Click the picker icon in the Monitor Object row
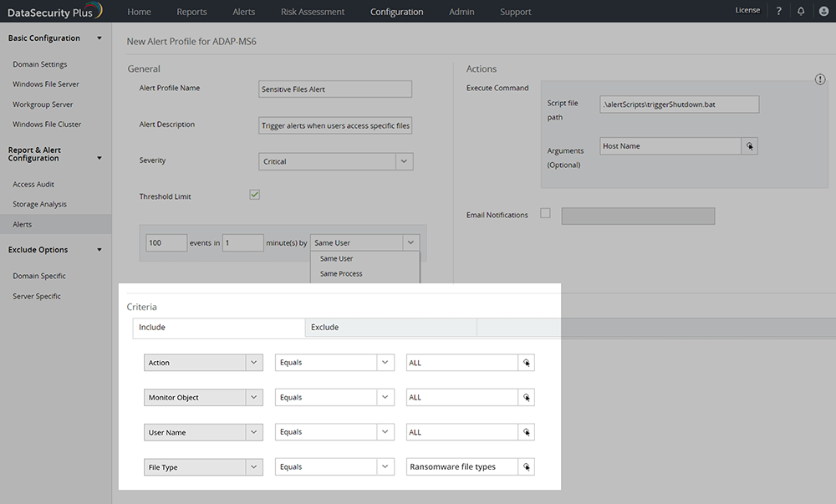Image resolution: width=836 pixels, height=504 pixels. pos(527,398)
